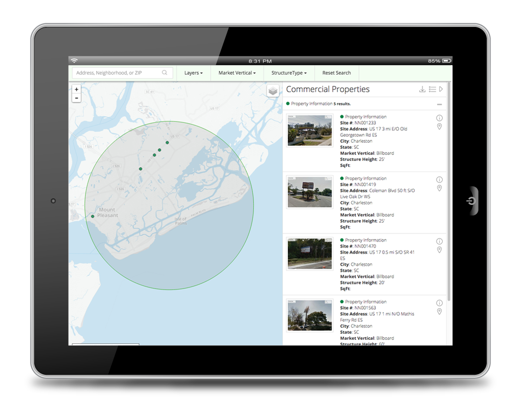The image size is (521, 420).
Task: Click the results panel scrollbar
Action: 449,192
